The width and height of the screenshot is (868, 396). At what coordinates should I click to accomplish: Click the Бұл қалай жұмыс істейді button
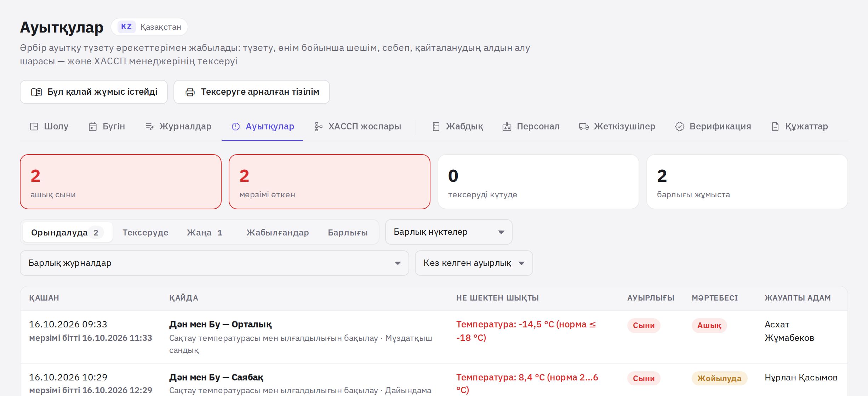(94, 92)
